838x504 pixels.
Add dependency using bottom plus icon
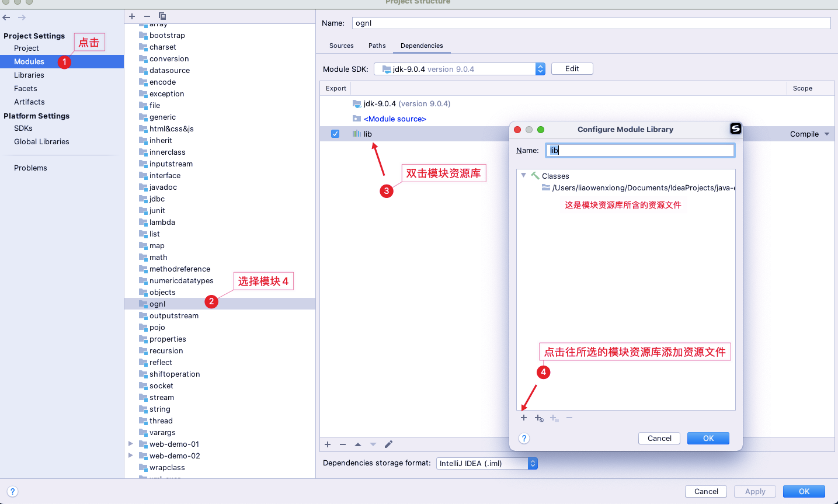[328, 444]
